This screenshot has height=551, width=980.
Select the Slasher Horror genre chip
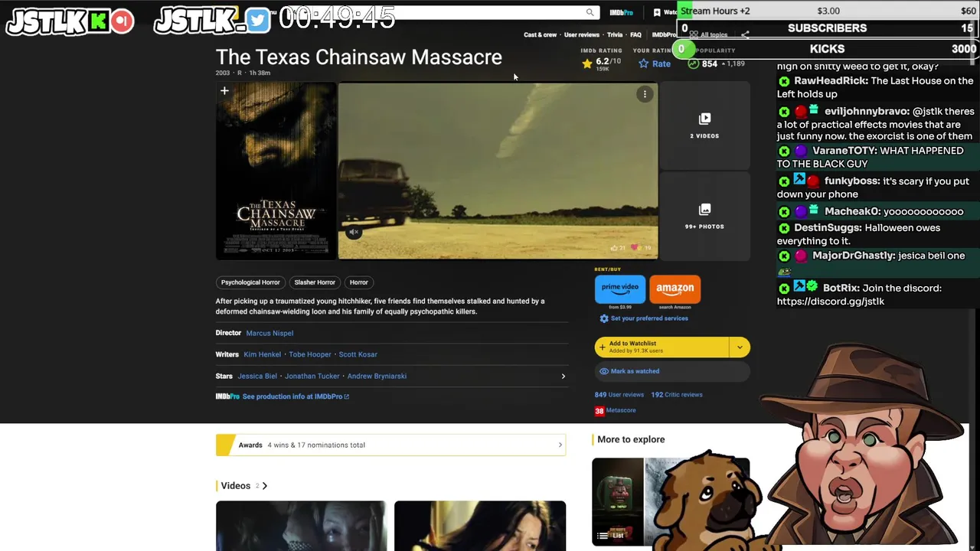tap(315, 282)
